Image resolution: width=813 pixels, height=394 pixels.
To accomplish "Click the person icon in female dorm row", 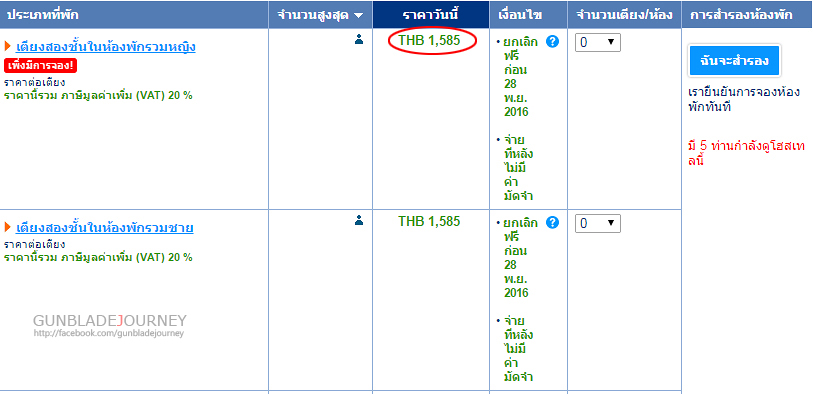I will coord(359,39).
